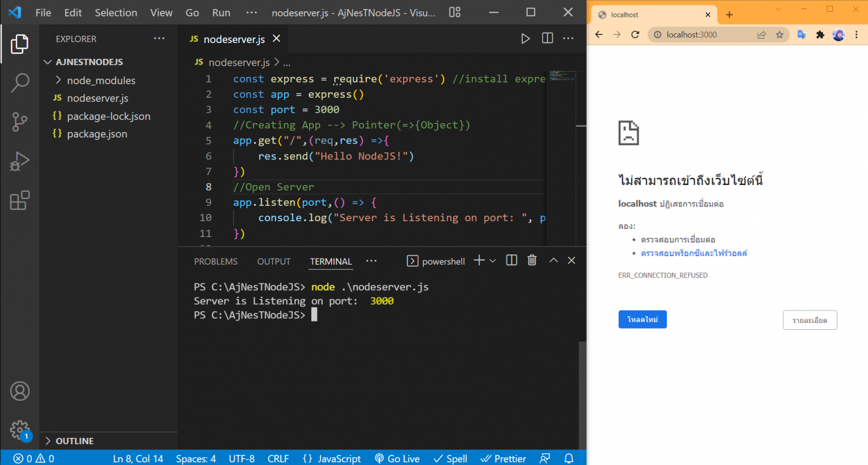Click the Run Code play icon
Screen dimensions: 868x465
525,38
